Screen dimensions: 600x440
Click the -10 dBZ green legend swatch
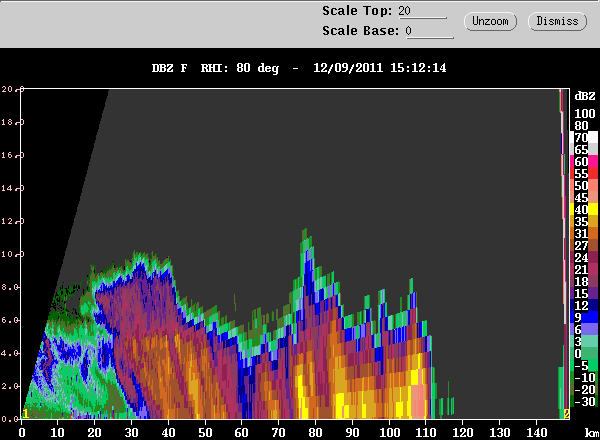tap(580, 377)
